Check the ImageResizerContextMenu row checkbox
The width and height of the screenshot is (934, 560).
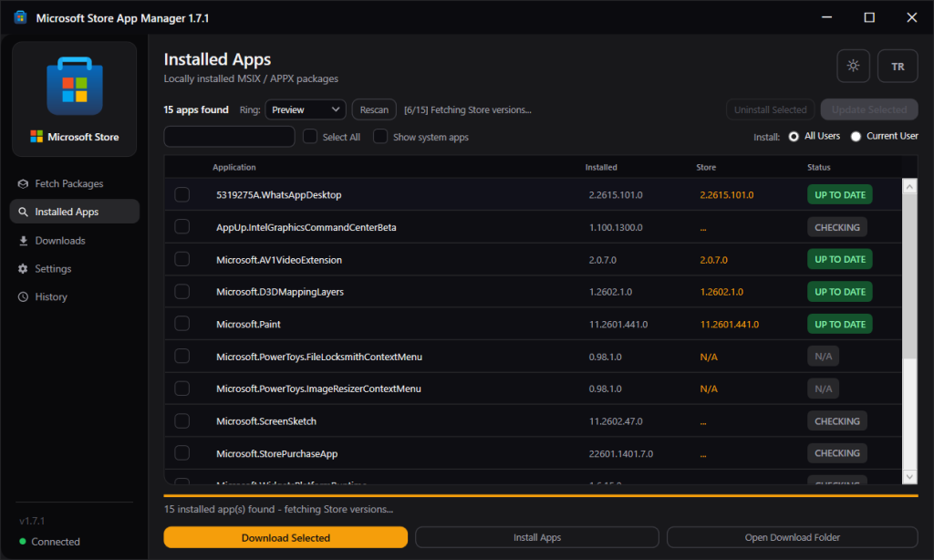click(182, 389)
